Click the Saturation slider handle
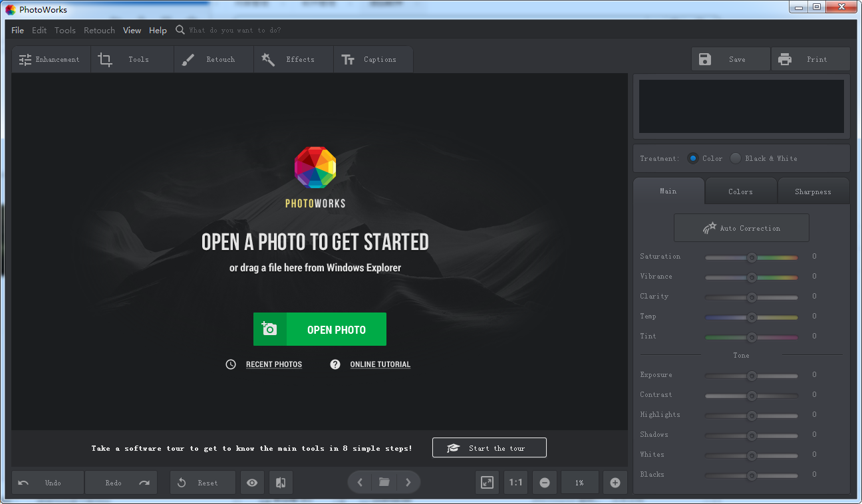 click(752, 257)
